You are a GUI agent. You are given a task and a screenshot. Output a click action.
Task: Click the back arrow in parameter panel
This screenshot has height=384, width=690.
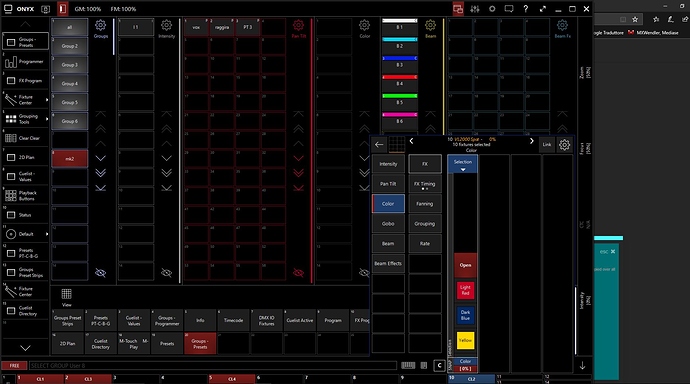(x=379, y=144)
